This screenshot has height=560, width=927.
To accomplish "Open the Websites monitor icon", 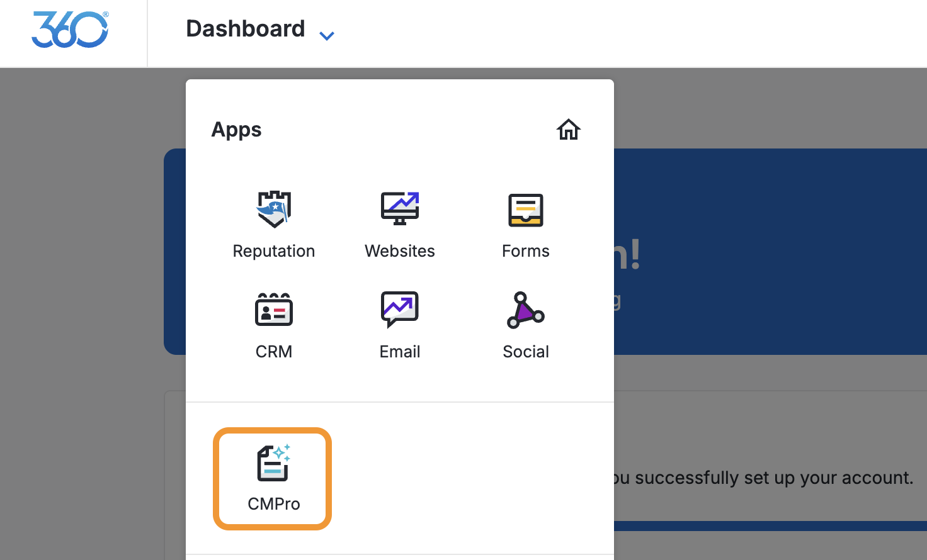I will click(400, 208).
